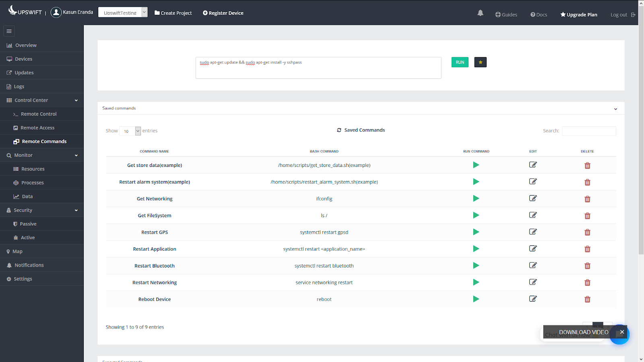Refresh the Saved Commands list
Screen dimensions: 644x362
(339, 130)
